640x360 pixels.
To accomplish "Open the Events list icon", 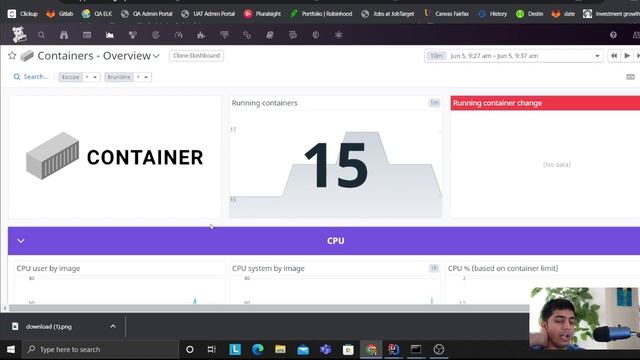I will pos(87,35).
